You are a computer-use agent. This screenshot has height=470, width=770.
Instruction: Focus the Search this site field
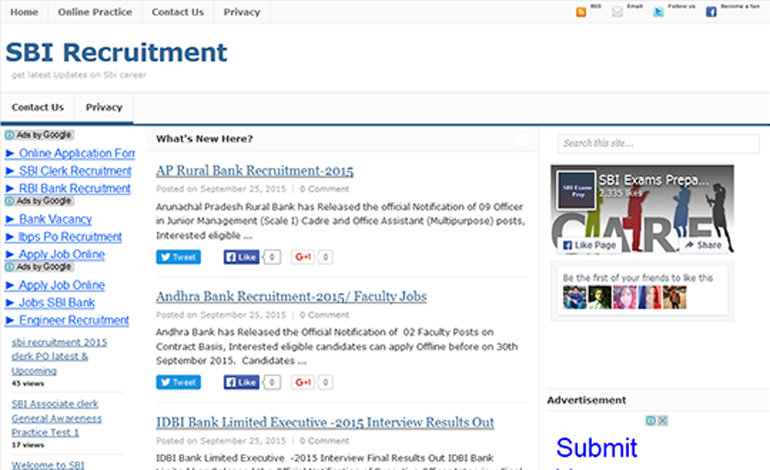coord(659,143)
